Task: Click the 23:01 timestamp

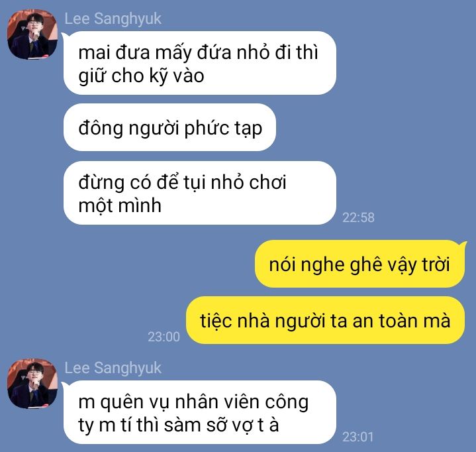Action: click(x=357, y=437)
